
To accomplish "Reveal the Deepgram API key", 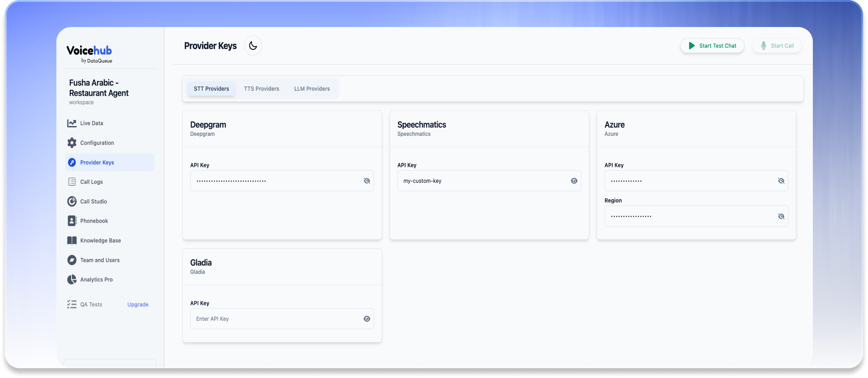I will tap(367, 181).
